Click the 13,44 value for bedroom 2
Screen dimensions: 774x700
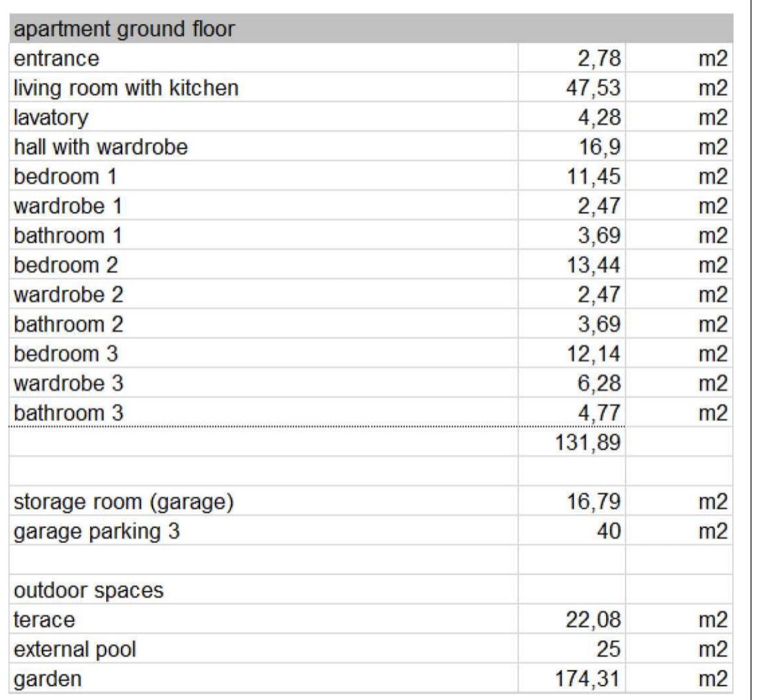click(593, 265)
